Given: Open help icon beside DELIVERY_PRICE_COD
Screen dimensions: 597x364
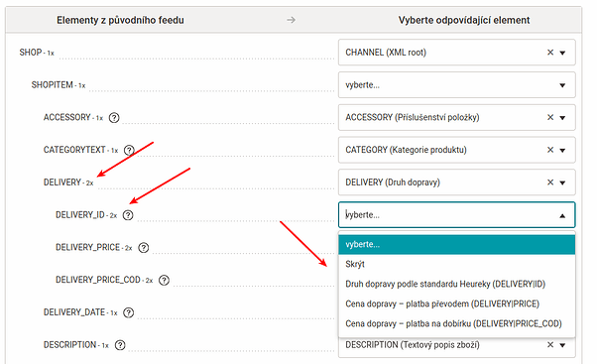Looking at the screenshot, I should pos(164,281).
